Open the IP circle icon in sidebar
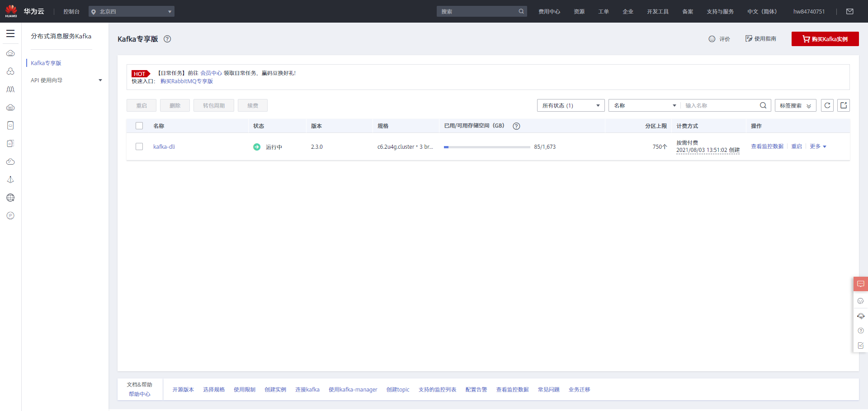This screenshot has height=411, width=868. [10, 216]
